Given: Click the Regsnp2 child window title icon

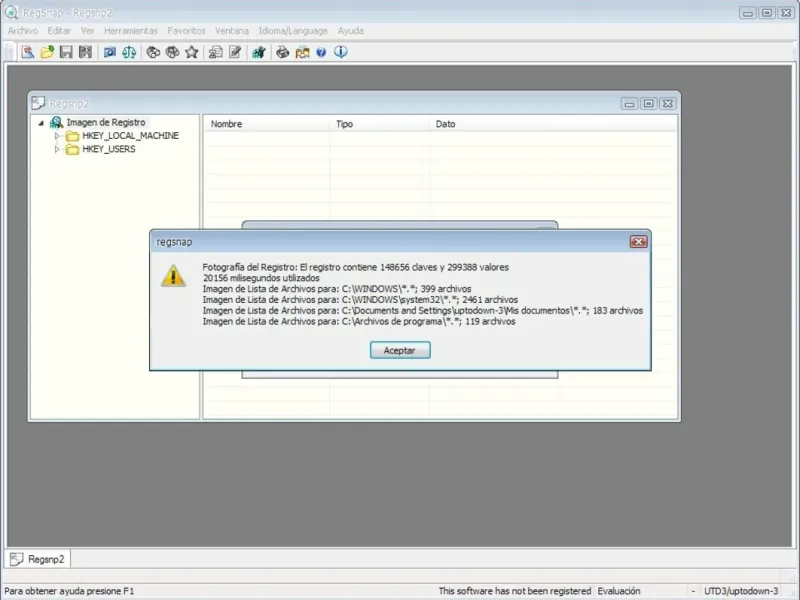Looking at the screenshot, I should 38,103.
